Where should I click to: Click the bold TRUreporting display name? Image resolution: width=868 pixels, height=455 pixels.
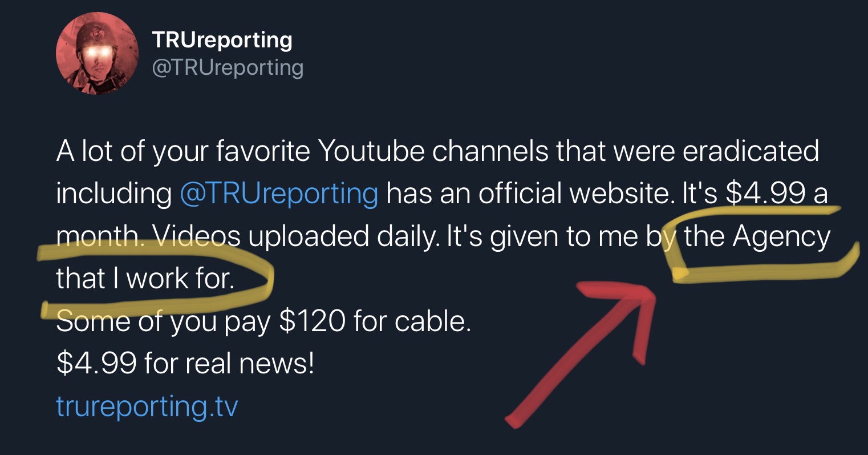(222, 40)
